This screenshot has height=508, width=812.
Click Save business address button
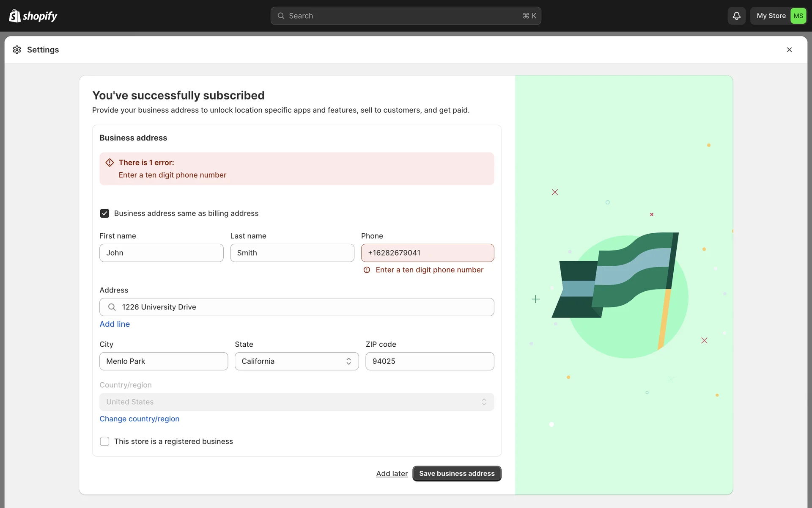(456, 473)
